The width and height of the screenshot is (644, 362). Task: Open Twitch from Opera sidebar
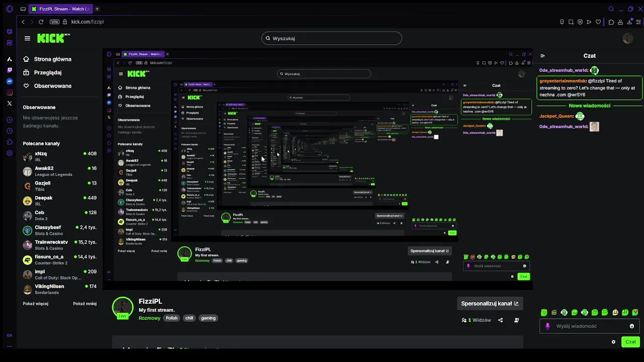(x=10, y=70)
